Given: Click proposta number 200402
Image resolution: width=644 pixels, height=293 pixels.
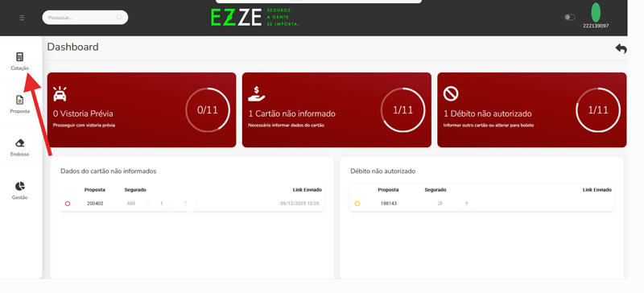Looking at the screenshot, I should (95, 204).
